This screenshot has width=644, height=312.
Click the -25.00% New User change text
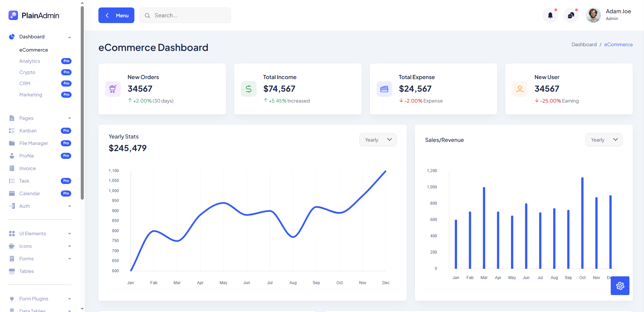point(550,101)
